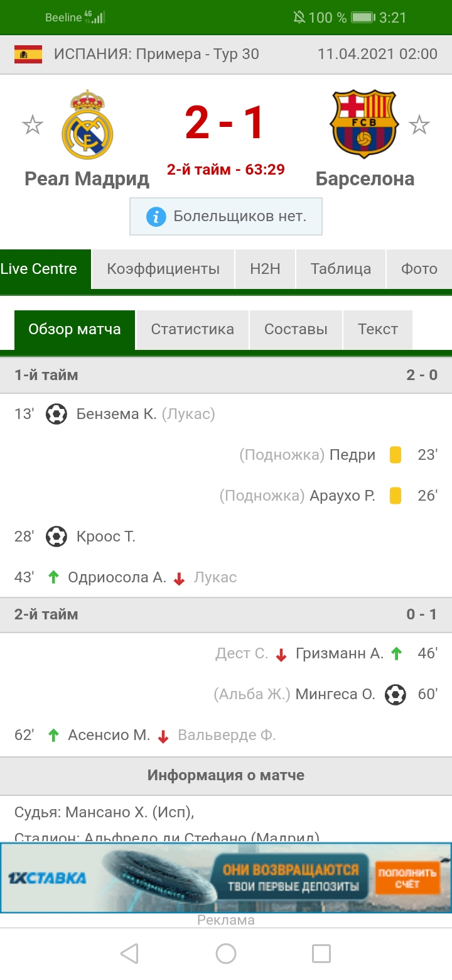Open the Текст commentary tab
452x980 pixels.
click(377, 329)
